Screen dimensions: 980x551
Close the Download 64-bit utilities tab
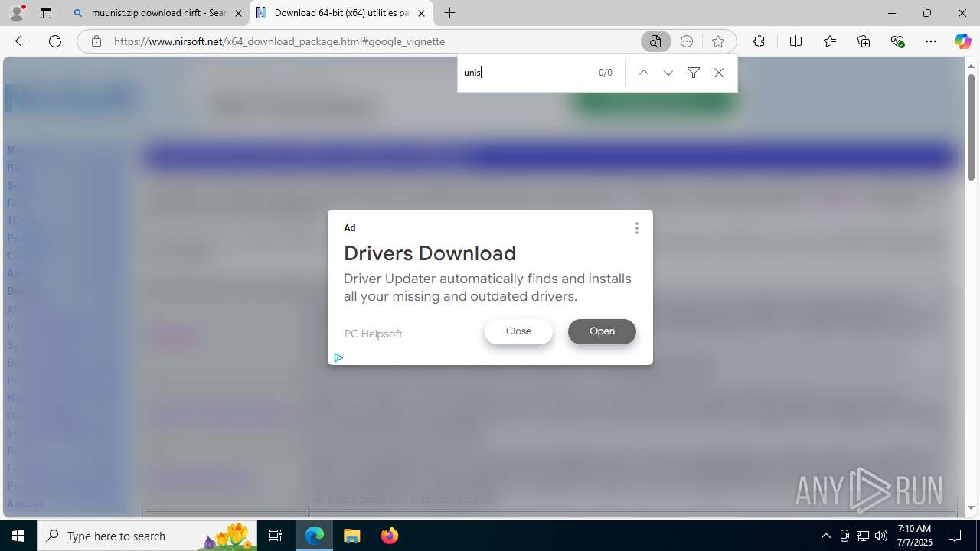[x=421, y=13]
